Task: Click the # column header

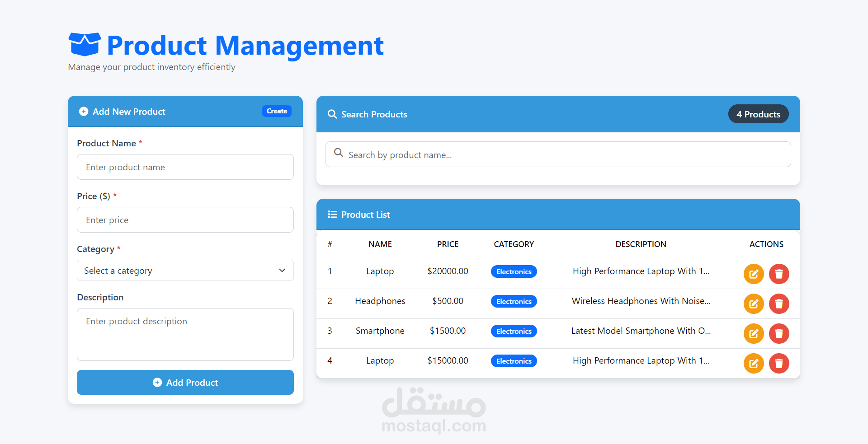Action: 330,244
